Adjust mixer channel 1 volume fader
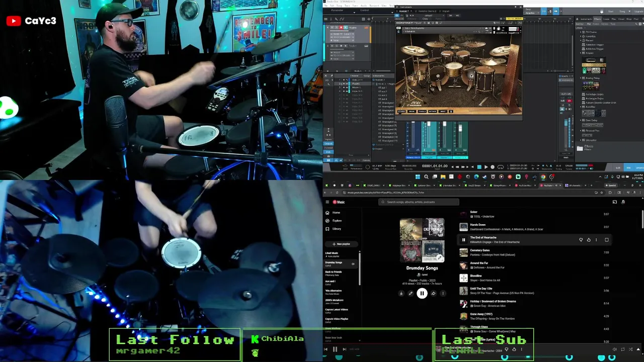Image resolution: width=644 pixels, height=362 pixels. point(413,122)
